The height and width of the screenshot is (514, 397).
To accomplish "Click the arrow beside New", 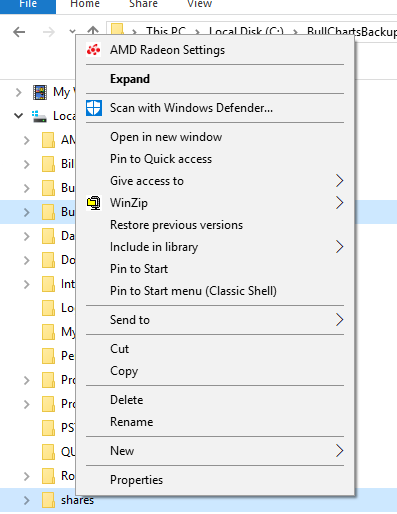I will coord(339,451).
